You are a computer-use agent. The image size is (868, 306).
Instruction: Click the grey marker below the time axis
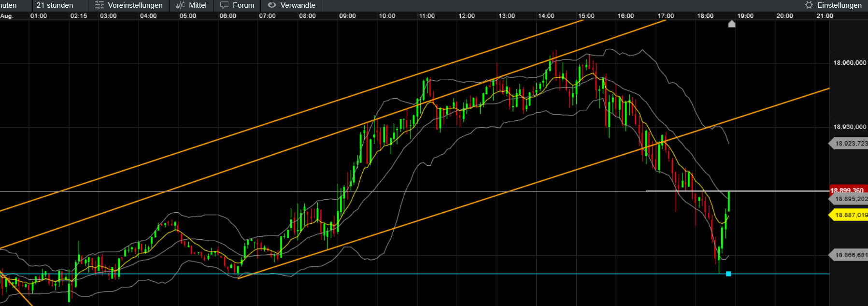[731, 24]
